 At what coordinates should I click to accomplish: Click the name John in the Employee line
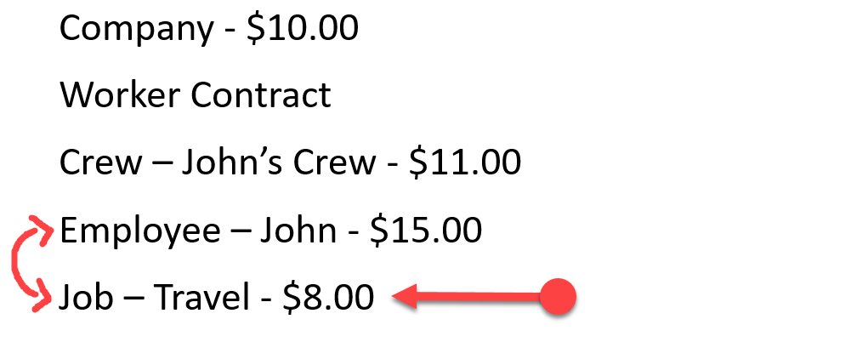(x=298, y=230)
